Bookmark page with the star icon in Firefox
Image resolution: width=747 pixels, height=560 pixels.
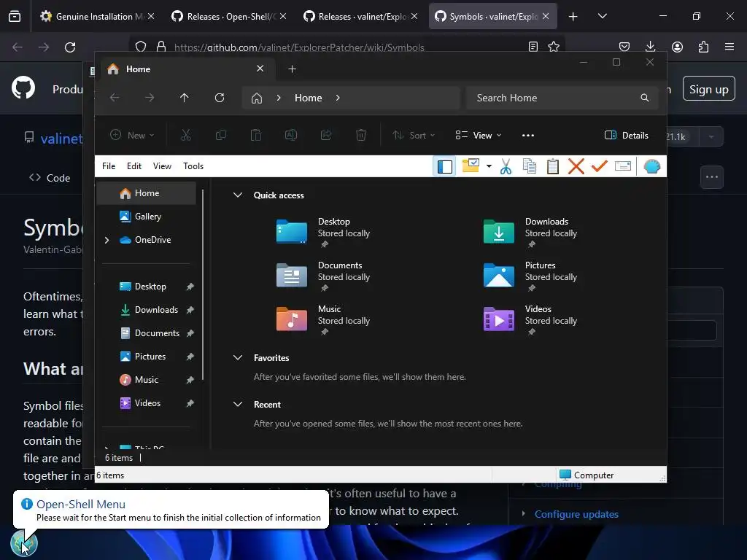tap(554, 47)
